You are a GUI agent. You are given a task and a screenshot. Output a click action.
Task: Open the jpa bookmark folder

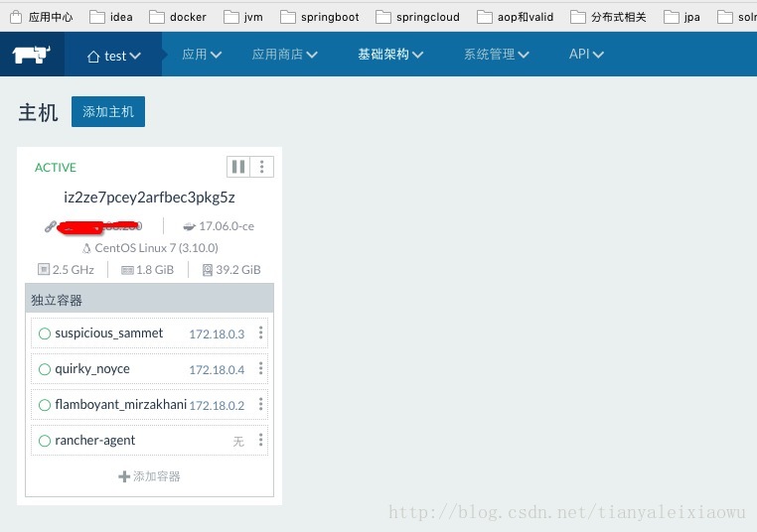(681, 17)
